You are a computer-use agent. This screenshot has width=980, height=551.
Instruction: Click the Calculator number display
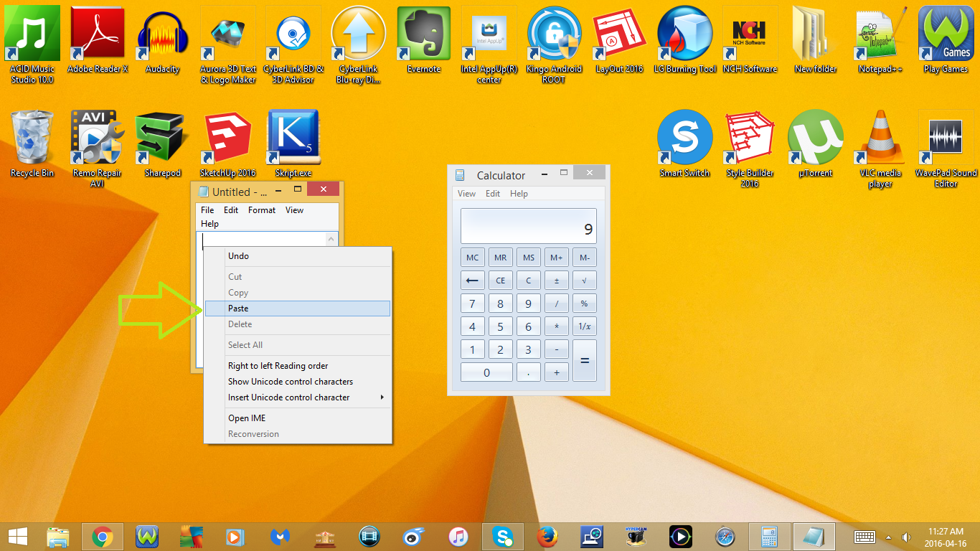[529, 226]
